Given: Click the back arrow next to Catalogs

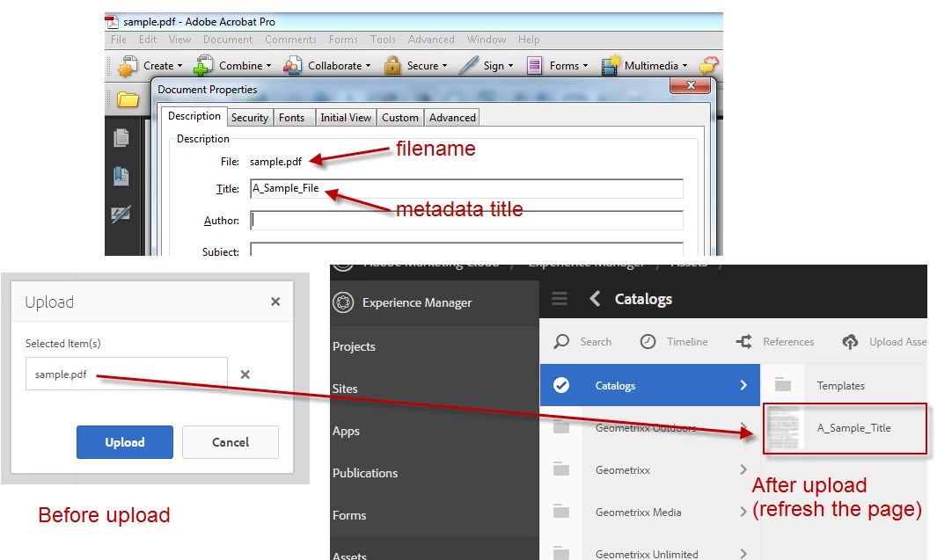Looking at the screenshot, I should [x=595, y=299].
